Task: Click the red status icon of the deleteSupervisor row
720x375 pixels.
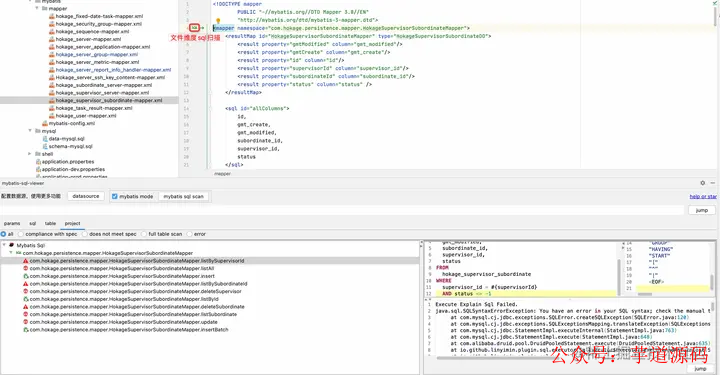Action: coord(26,291)
